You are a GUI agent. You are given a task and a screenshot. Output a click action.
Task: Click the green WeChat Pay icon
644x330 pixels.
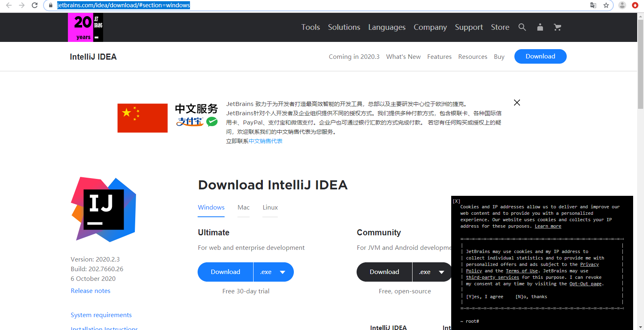(x=212, y=122)
